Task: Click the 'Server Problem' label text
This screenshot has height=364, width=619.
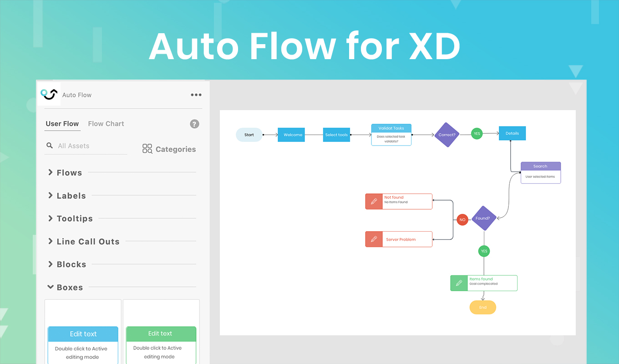Action: [401, 239]
